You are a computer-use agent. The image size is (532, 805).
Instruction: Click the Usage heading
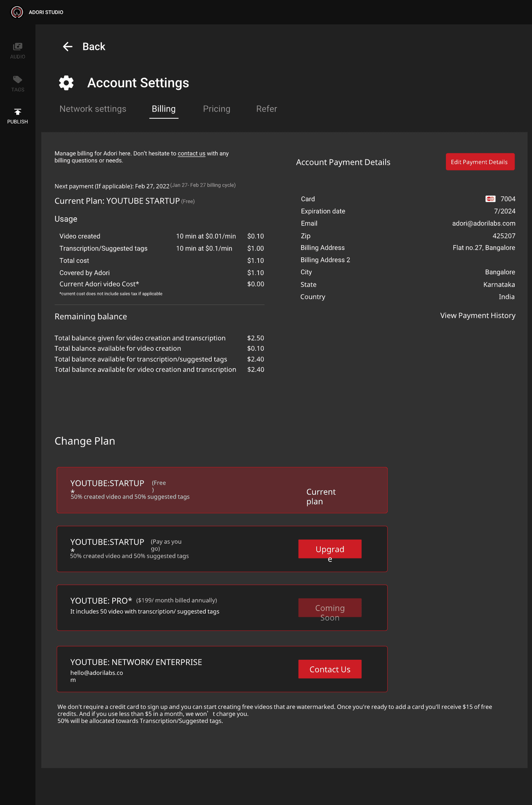[x=66, y=219]
